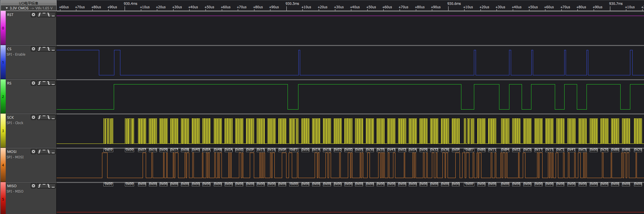The image size is (644, 214).
Task: Open settings gear for RS channel
Action: click(33, 83)
